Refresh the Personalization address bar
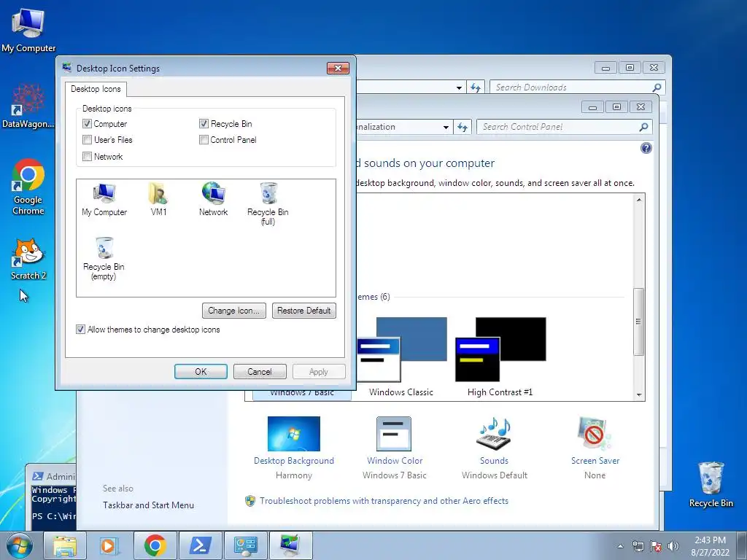The width and height of the screenshot is (747, 560). coord(462,127)
